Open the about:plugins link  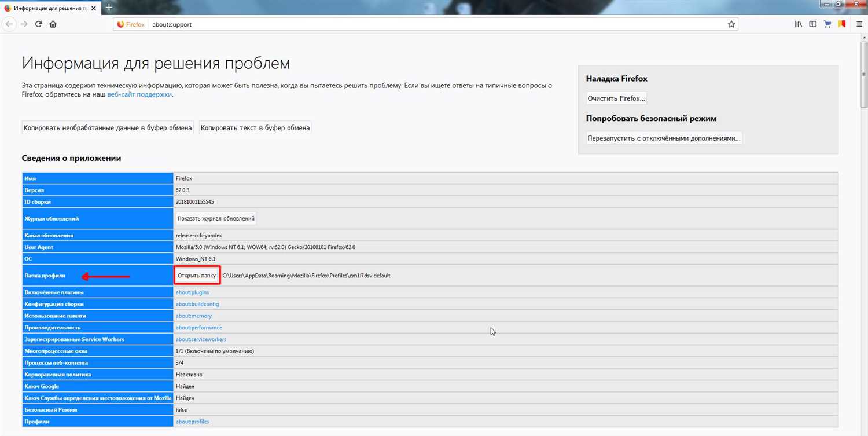click(192, 292)
